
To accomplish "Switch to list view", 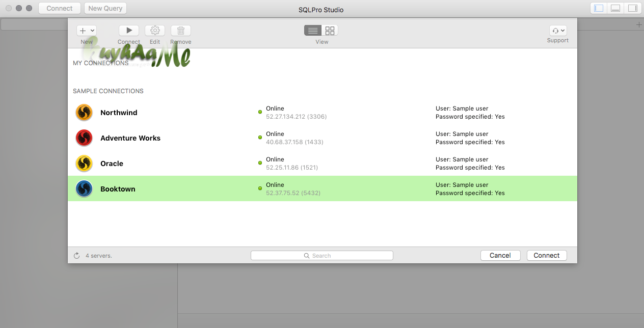I will pos(313,31).
